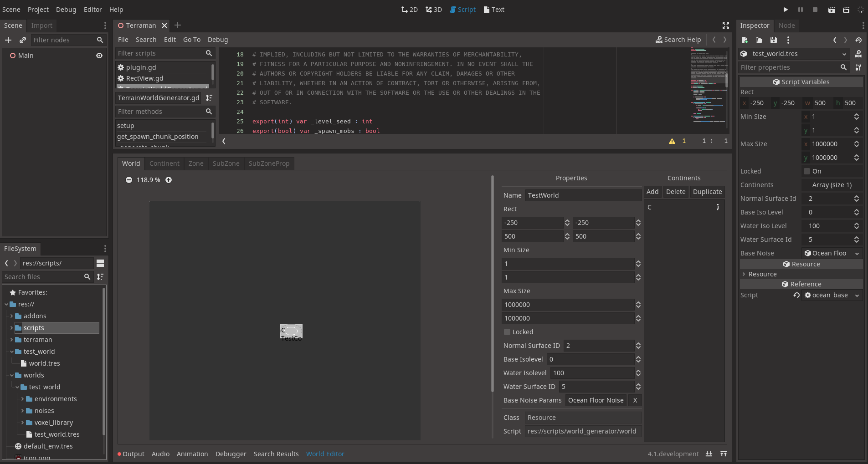The height and width of the screenshot is (464, 868).
Task: Expand the voxel_library folder
Action: coord(22,423)
